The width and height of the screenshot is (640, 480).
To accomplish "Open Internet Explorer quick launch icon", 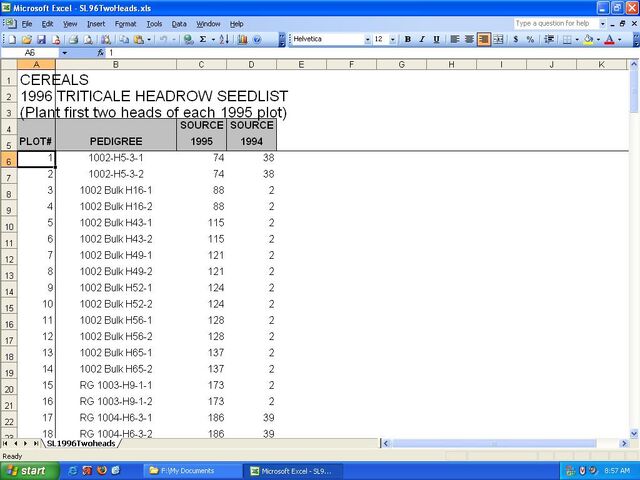I will coord(73,471).
